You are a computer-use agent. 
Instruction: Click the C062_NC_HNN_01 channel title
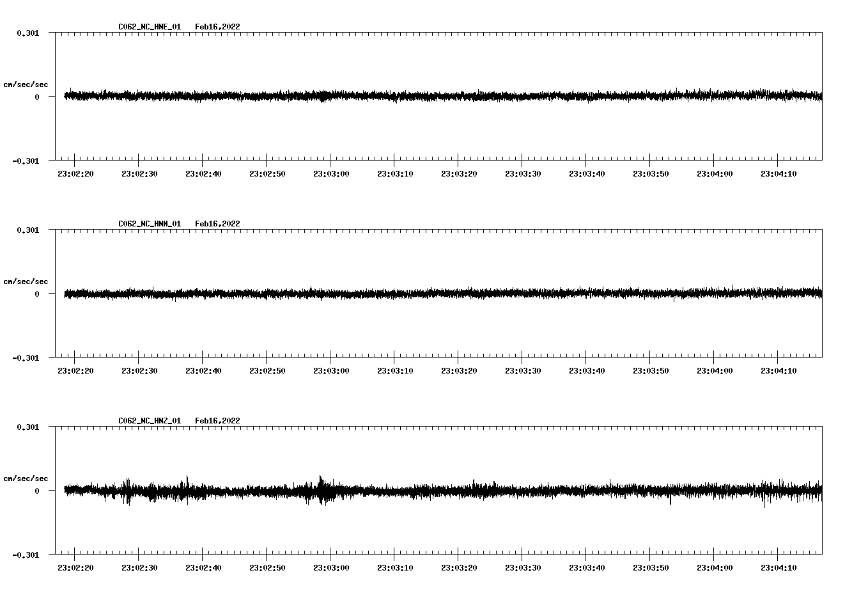point(150,224)
